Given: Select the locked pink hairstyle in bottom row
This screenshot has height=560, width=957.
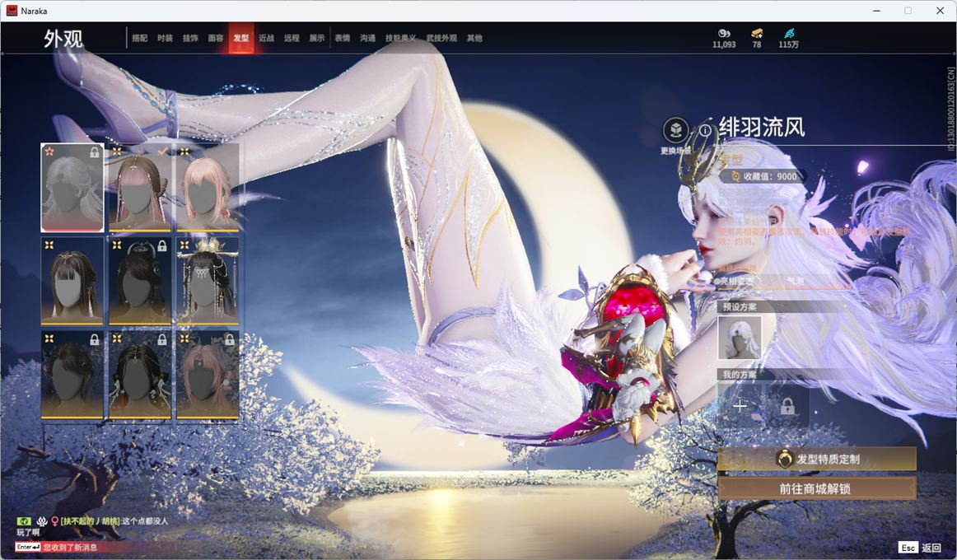Looking at the screenshot, I should (208, 375).
